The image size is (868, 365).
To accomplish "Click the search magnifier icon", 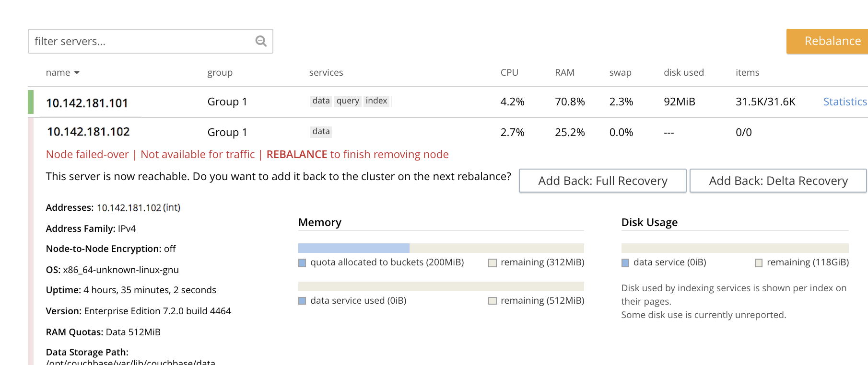I will point(261,41).
